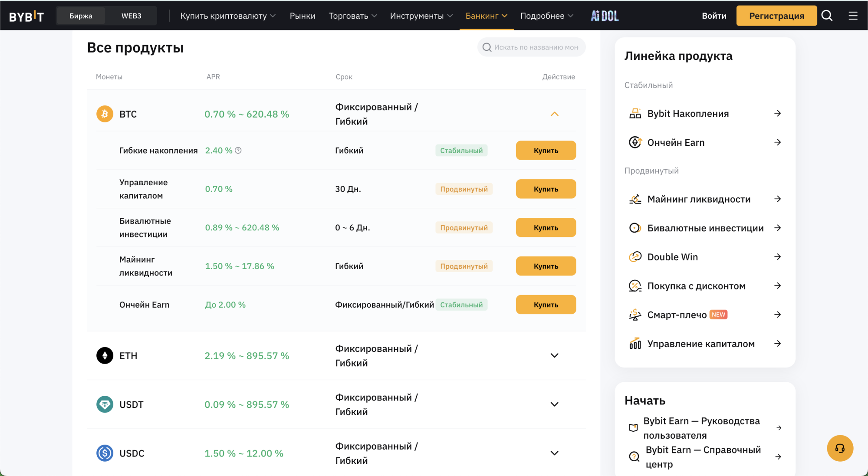Screen dimensions: 868x476
Task: Expand the USDT product row
Action: [554, 404]
